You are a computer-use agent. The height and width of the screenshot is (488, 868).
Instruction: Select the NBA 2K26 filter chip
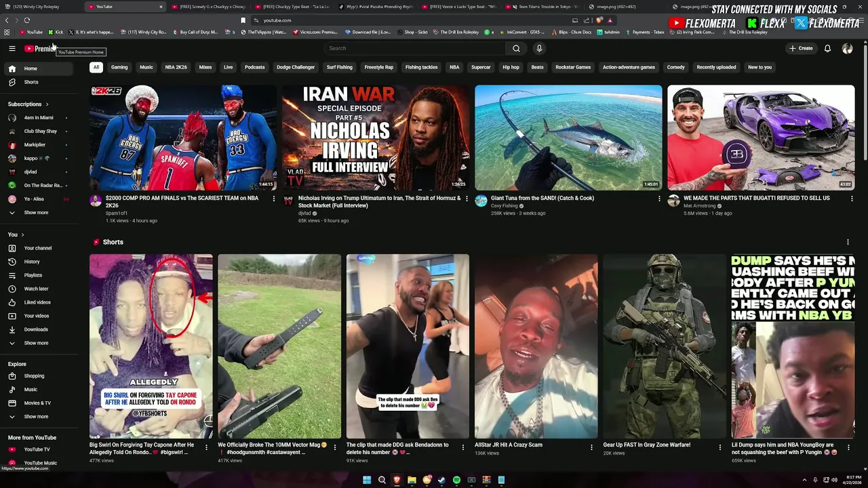[x=176, y=67]
